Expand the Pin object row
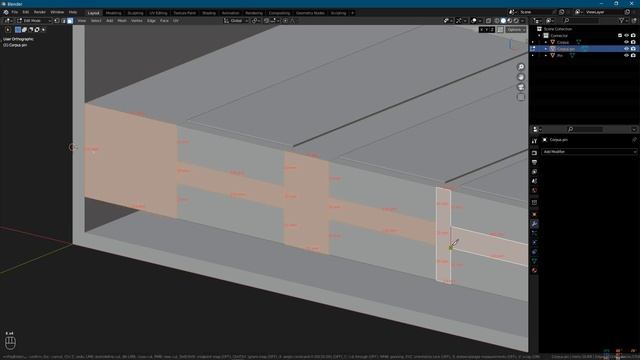This screenshot has width=640, height=360. 546,56
